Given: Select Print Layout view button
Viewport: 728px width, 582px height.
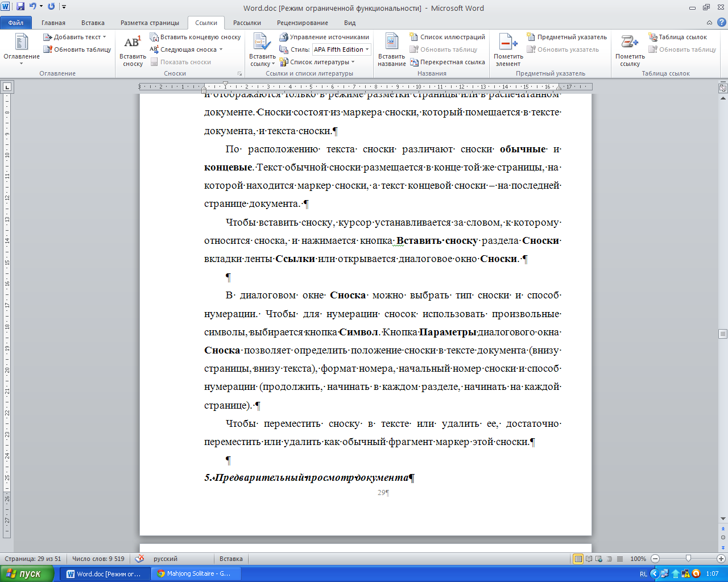Looking at the screenshot, I should [578, 559].
